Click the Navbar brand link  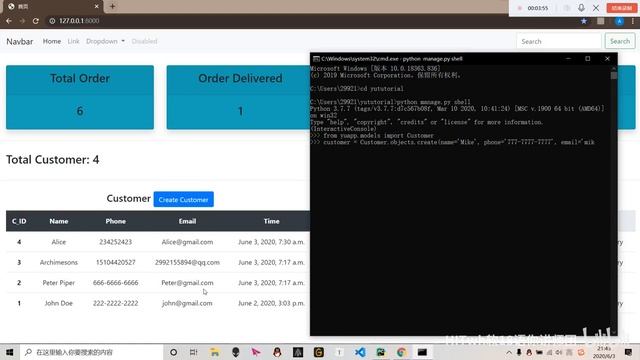pyautogui.click(x=20, y=41)
